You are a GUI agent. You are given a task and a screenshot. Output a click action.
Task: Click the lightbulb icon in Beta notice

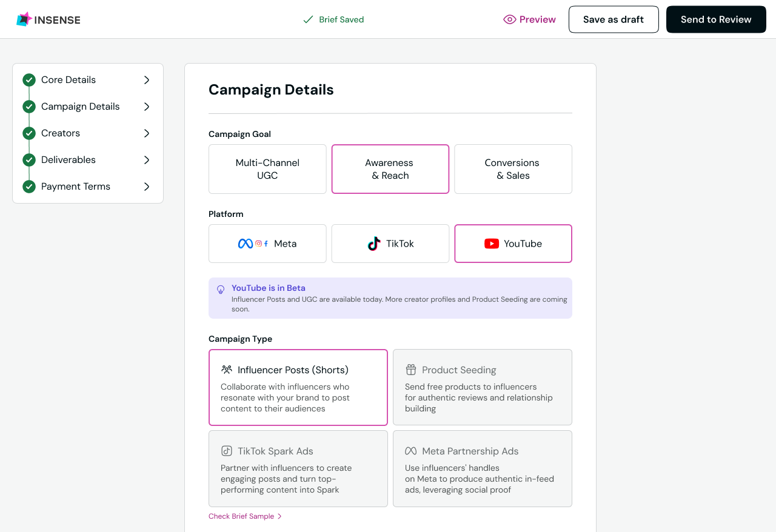coord(221,290)
